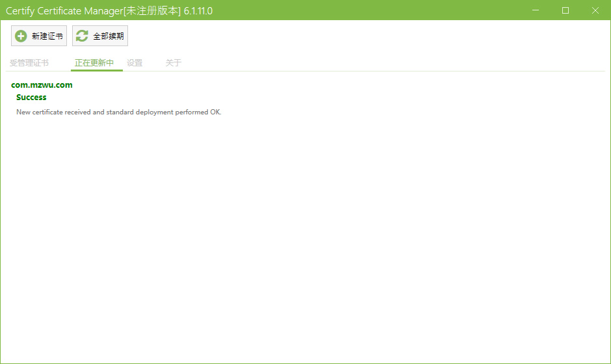Click empty area below the status message
Viewport: 611px width, 364px height.
305,234
